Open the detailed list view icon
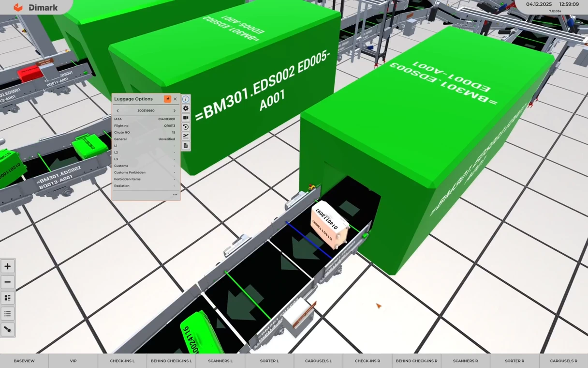Screen dimensions: 588x368 click(8, 298)
